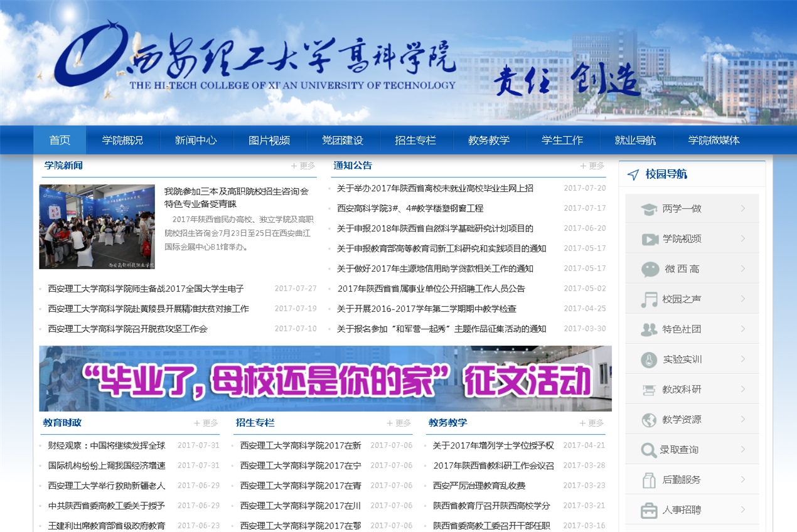Expand the chevron on 微西高 row
This screenshot has height=532, width=797.
click(x=743, y=269)
